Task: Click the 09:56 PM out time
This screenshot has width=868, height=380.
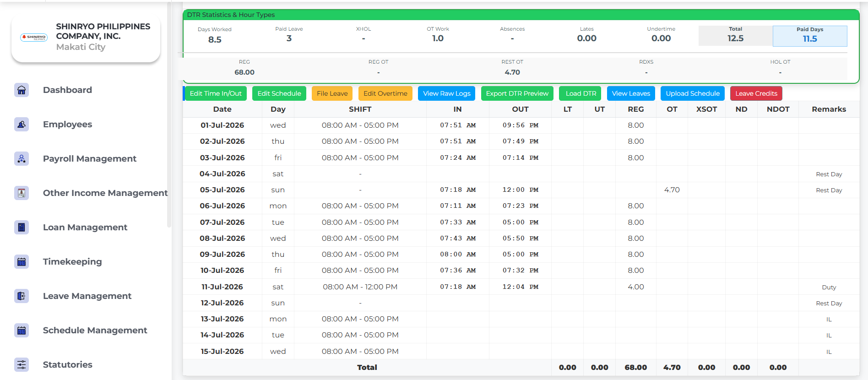Action: pos(521,125)
